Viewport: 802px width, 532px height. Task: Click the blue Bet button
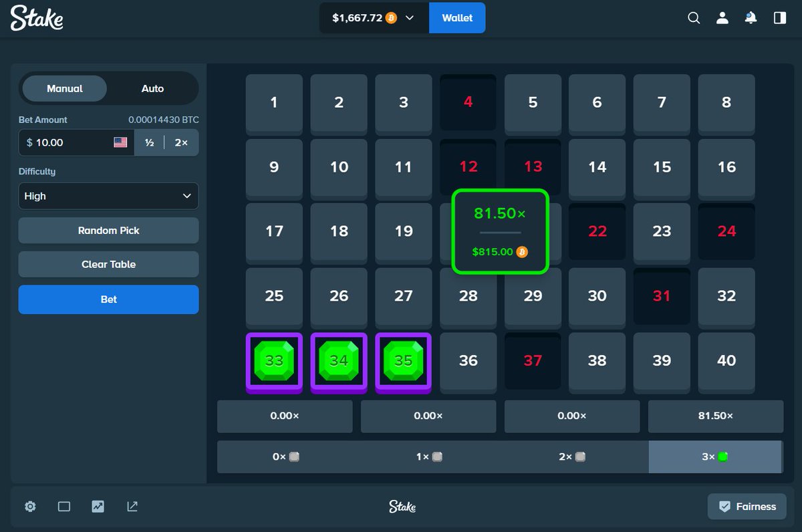[108, 299]
